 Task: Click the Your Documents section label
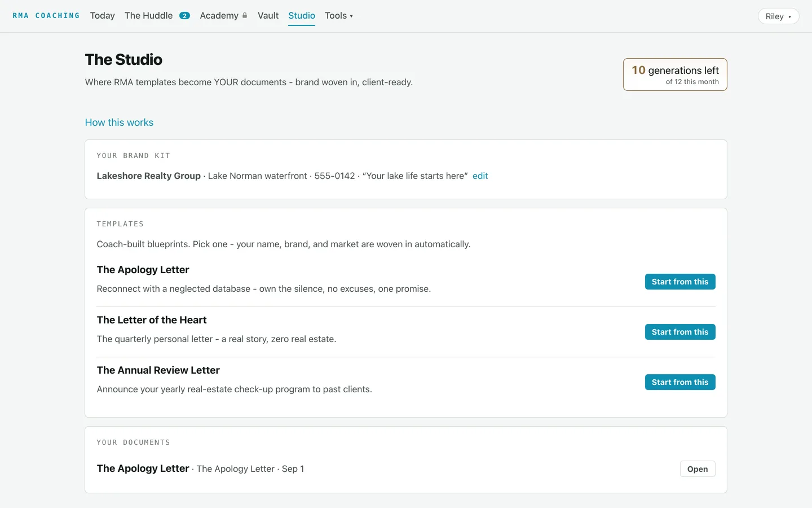pyautogui.click(x=133, y=443)
